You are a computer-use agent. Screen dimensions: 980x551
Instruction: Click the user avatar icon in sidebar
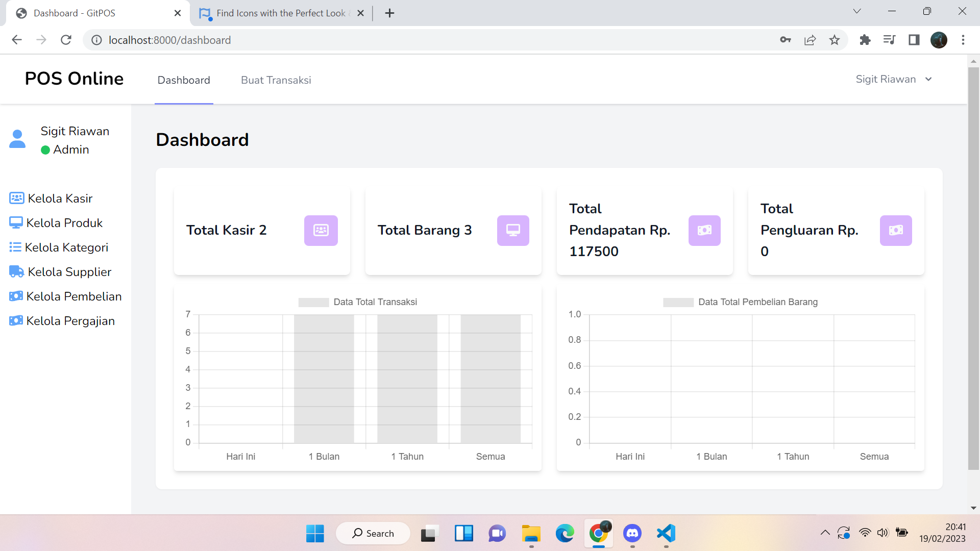coord(17,139)
